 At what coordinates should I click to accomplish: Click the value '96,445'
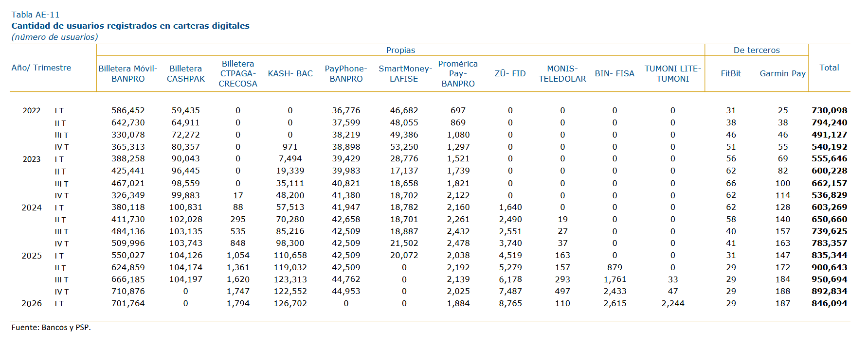[185, 171]
